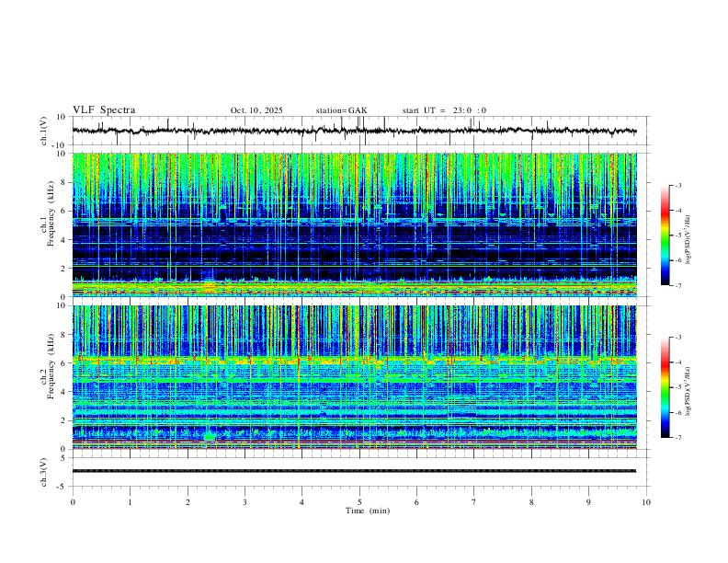Click inside the ch.1 spectrogram panel
The height and width of the screenshot is (563, 728).
click(x=354, y=224)
